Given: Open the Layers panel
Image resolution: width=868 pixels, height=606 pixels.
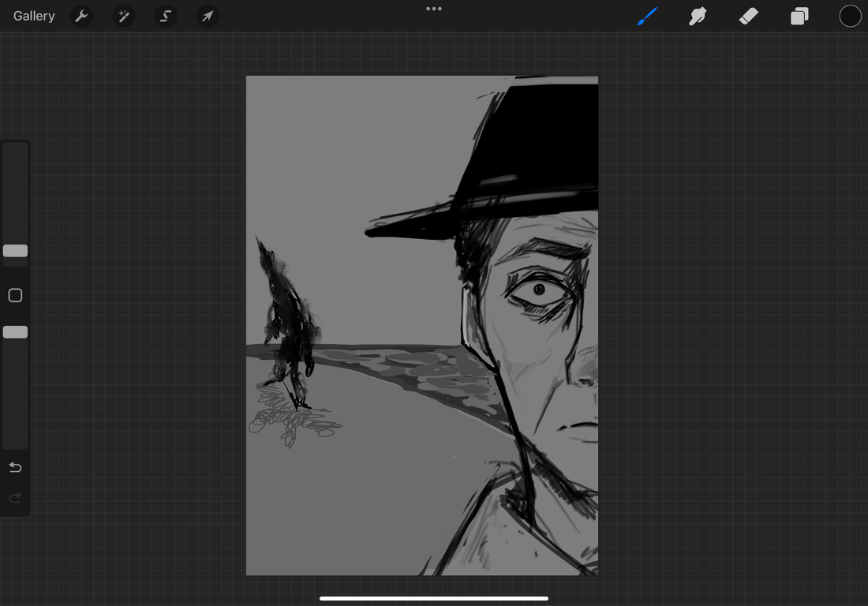Looking at the screenshot, I should [x=799, y=16].
